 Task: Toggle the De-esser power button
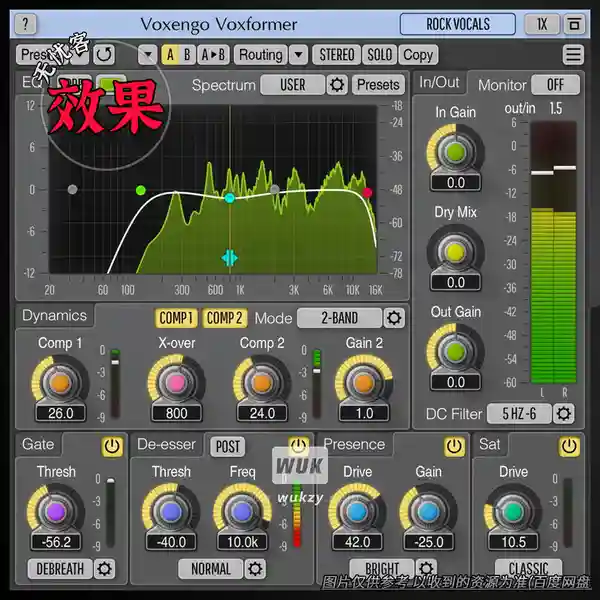point(298,444)
